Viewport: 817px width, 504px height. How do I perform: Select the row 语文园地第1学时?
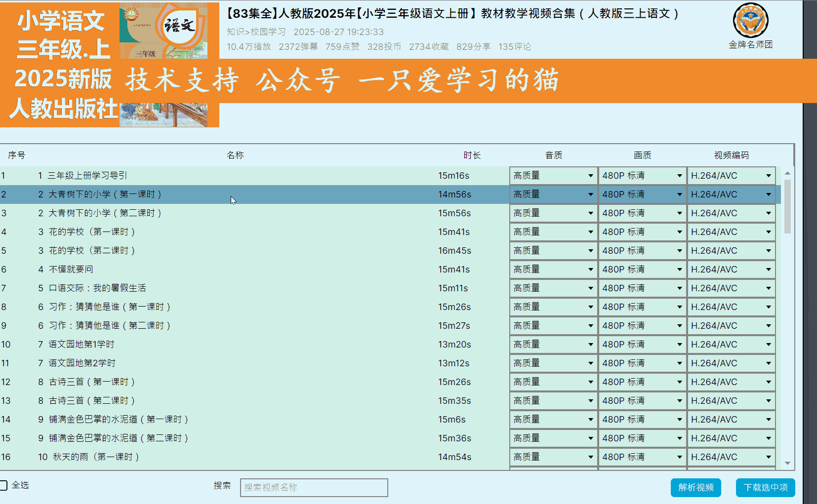pyautogui.click(x=198, y=344)
